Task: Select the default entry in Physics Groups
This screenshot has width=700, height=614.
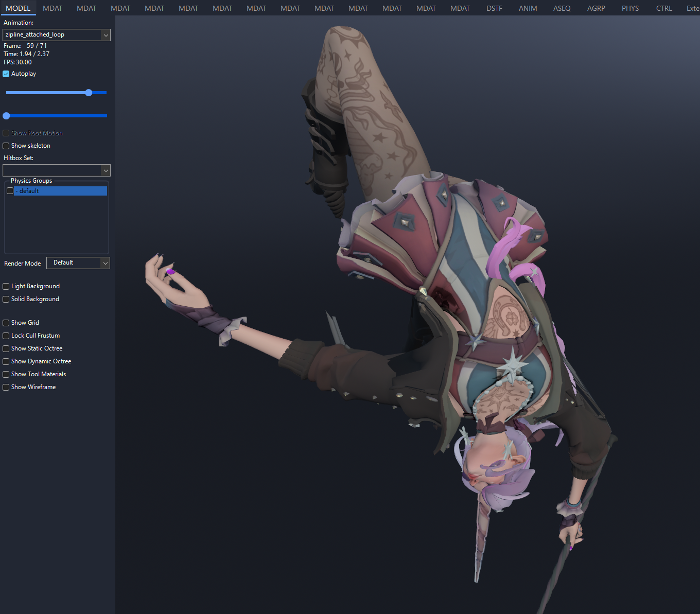Action: (61, 191)
